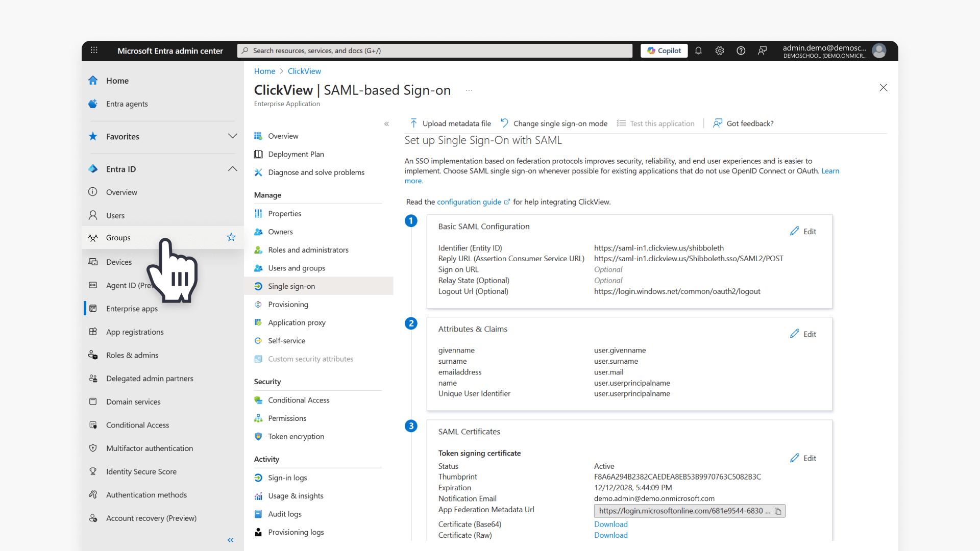Launch Copilot from the top bar
The image size is (980, 551).
click(x=664, y=51)
